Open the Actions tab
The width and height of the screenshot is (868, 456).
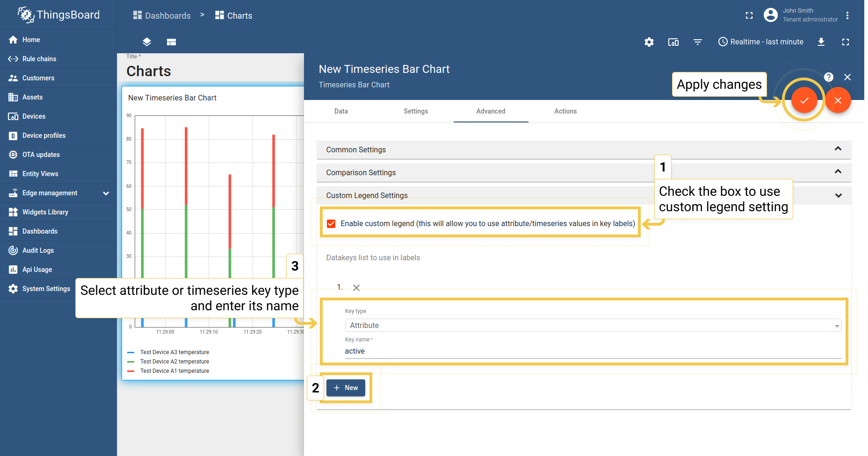(x=565, y=111)
